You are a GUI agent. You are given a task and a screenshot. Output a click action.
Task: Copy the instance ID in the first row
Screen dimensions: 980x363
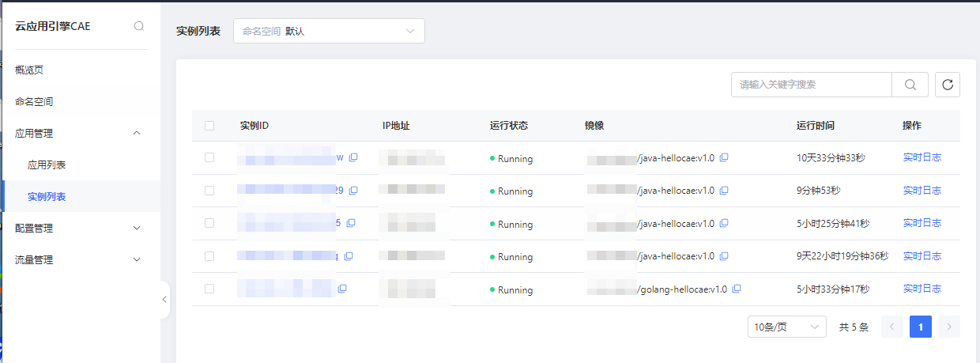[353, 157]
